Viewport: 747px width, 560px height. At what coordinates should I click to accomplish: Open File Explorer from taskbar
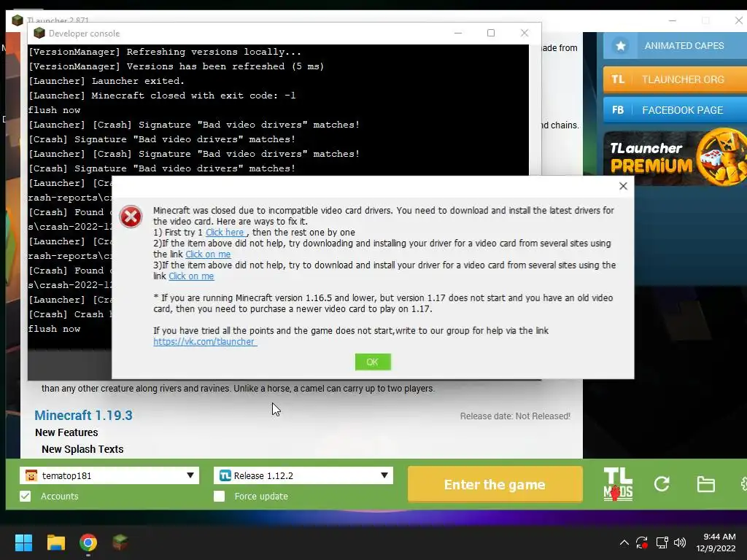[55, 542]
